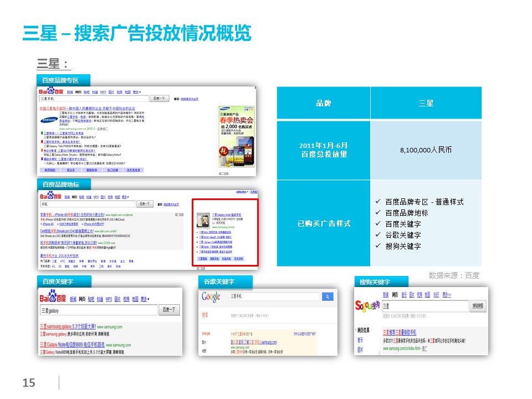
Task: Click the Baidu logo in 百度品牌专区 screenshot
Action: click(x=49, y=91)
